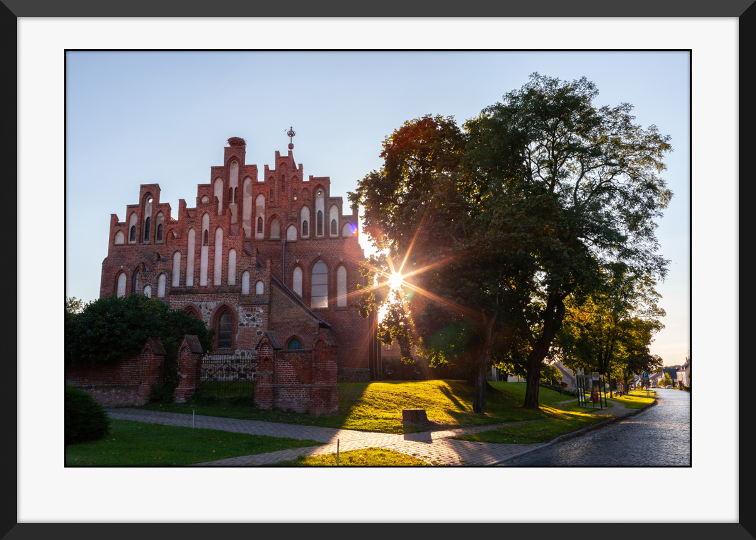756x540 pixels.
Task: Click the tree stump on the lawn
Action: (415, 416)
